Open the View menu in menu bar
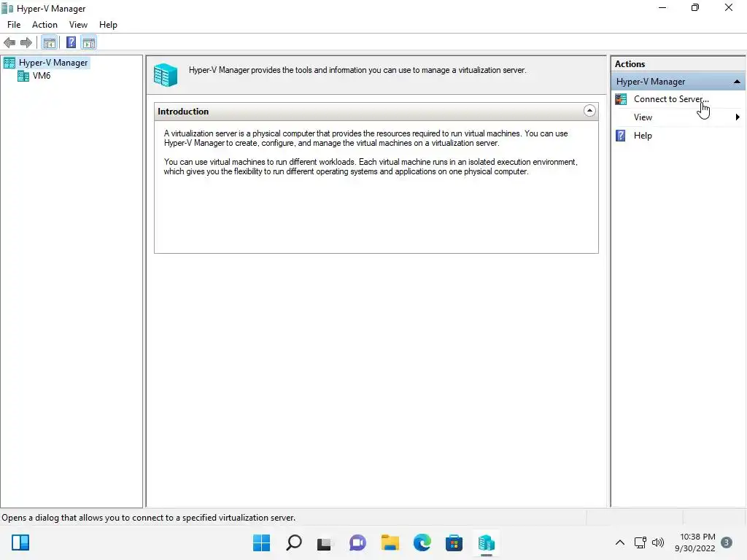Image resolution: width=747 pixels, height=560 pixels. click(x=78, y=25)
